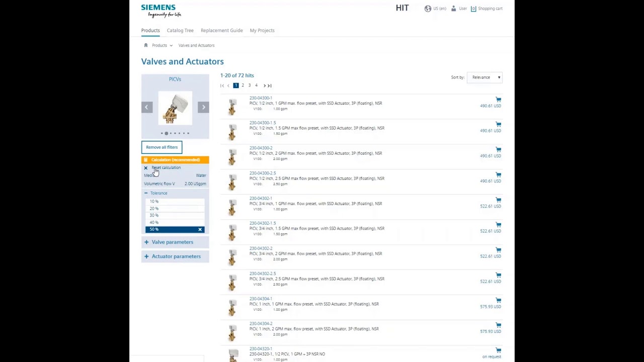Click Reset calculation link
Viewport: 644px width, 362px height.
point(166,167)
